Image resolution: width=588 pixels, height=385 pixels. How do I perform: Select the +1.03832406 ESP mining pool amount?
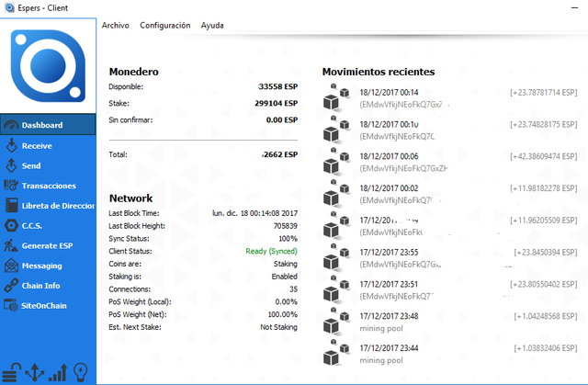coord(546,348)
